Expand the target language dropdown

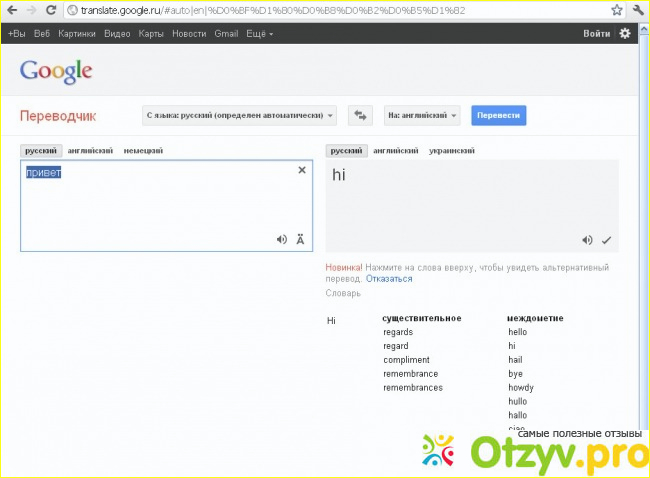422,115
